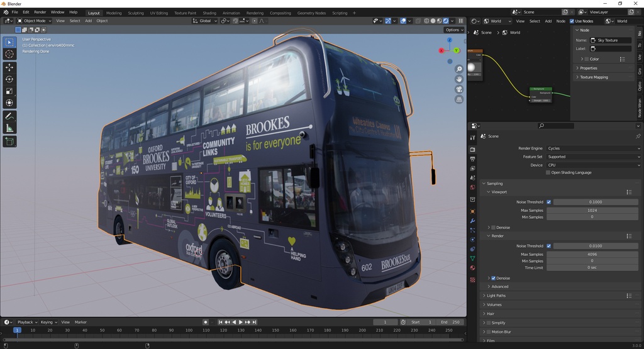Click the viewport Options button
Screen dimensions: 644x349
[x=454, y=30]
